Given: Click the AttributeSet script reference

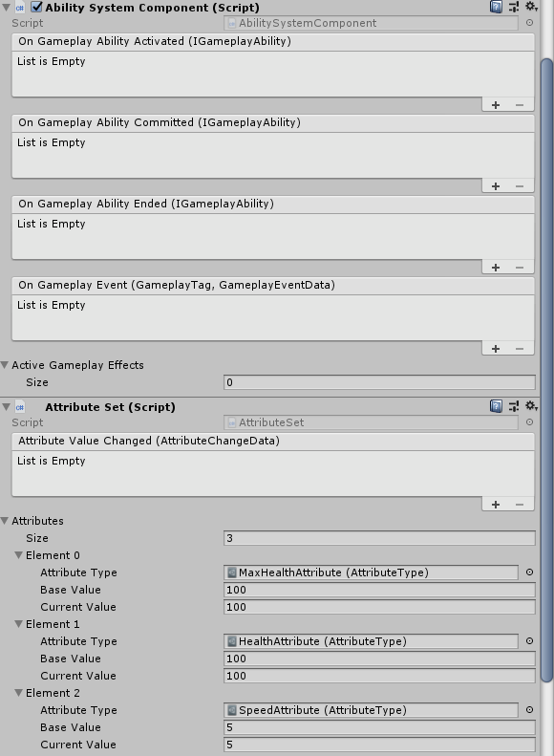Looking at the screenshot, I should coord(371,422).
